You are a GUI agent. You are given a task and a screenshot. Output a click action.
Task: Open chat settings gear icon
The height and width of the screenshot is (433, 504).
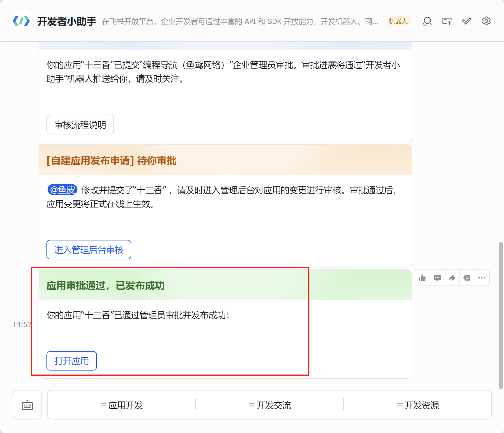coord(486,21)
